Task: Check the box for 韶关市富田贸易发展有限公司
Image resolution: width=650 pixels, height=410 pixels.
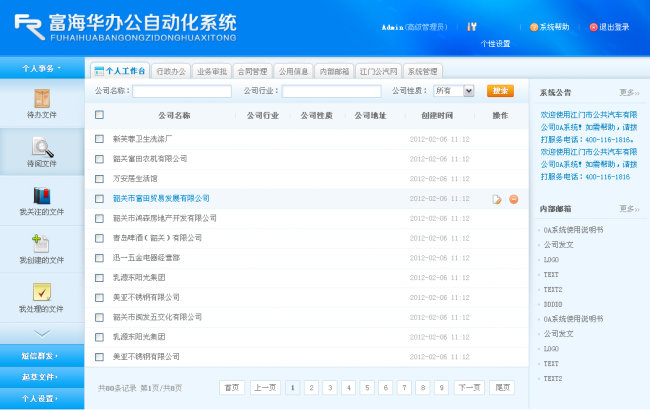Action: pos(99,199)
